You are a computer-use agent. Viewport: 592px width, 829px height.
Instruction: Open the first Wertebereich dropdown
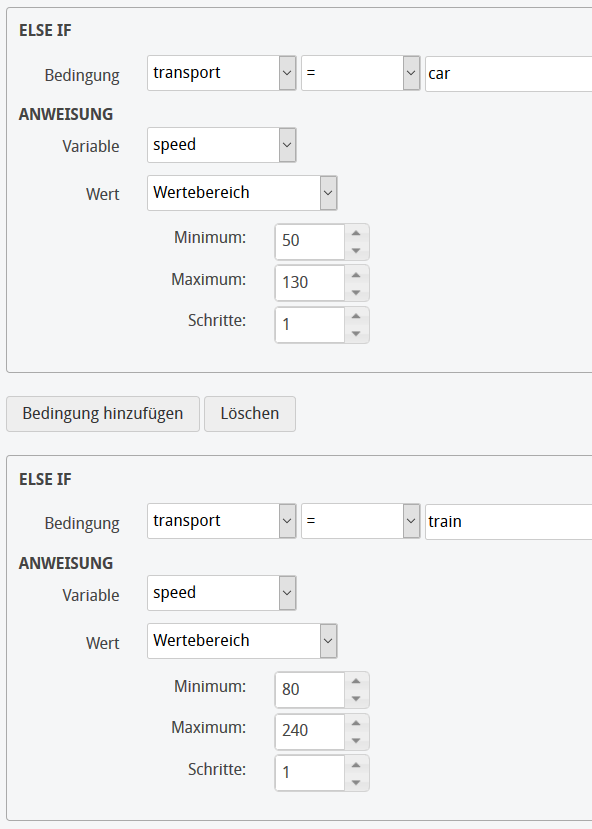(x=328, y=193)
